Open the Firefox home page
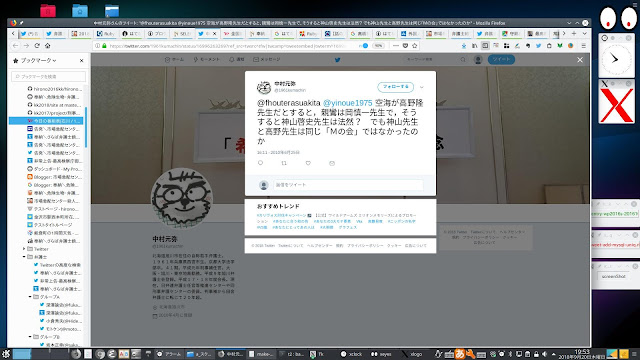Screen dimensions: 640x360 click(47, 46)
